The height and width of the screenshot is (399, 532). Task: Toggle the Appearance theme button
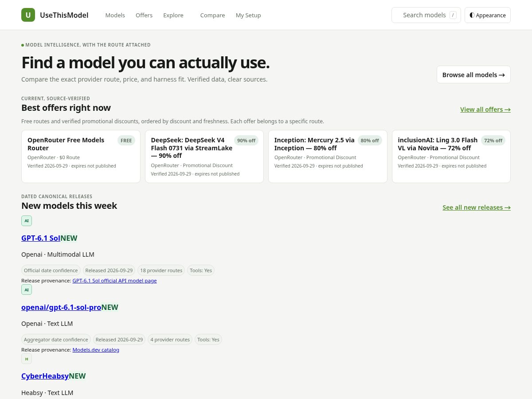[x=488, y=15]
